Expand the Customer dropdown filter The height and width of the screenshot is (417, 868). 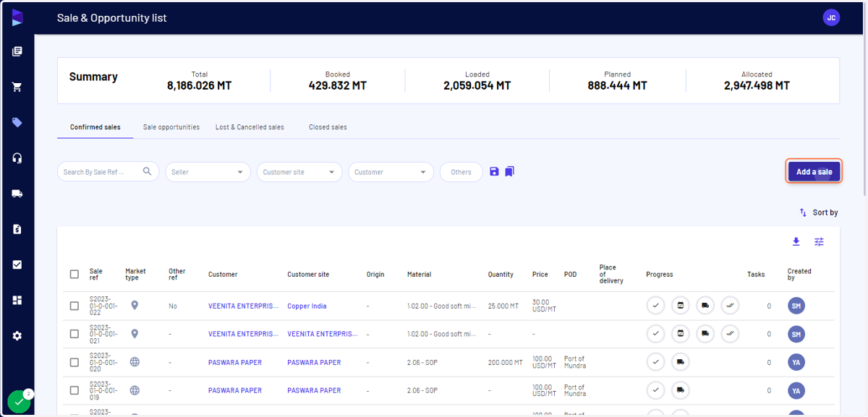[x=391, y=172]
